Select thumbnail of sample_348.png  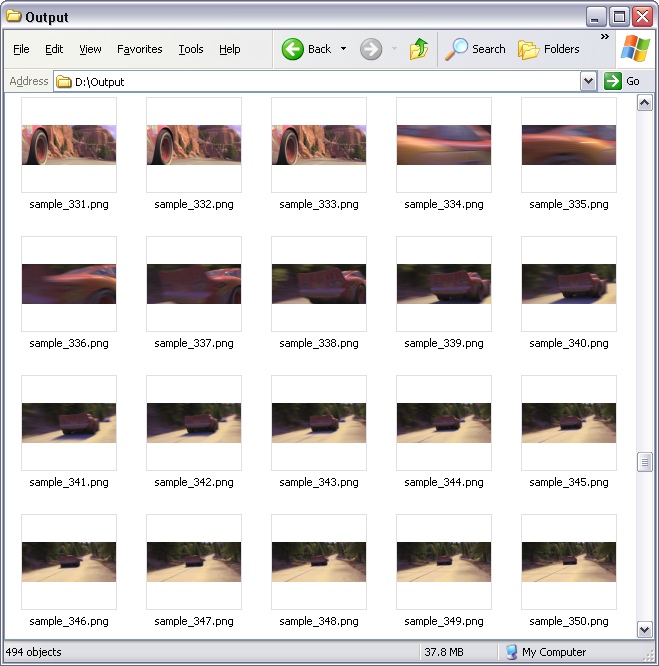[319, 562]
